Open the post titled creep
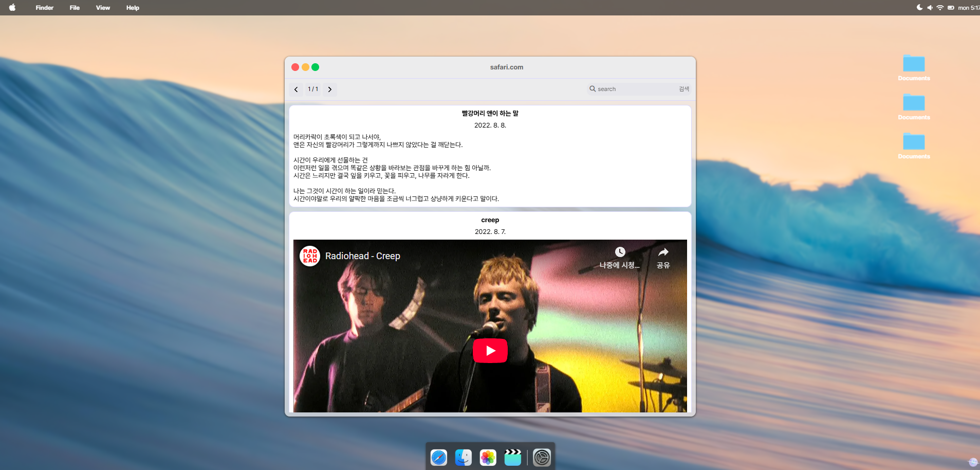 pos(490,220)
